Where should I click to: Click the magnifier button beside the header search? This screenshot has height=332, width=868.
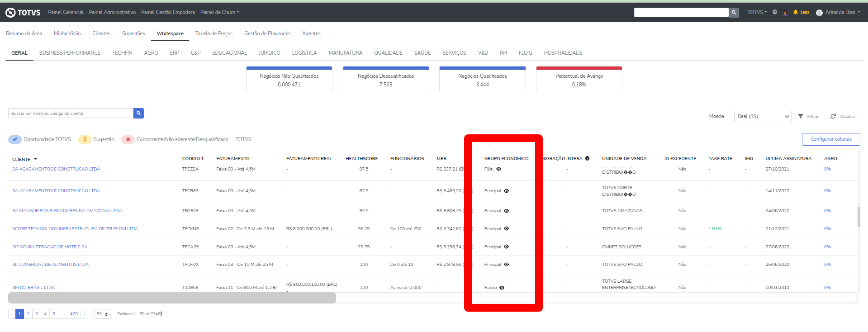click(734, 12)
